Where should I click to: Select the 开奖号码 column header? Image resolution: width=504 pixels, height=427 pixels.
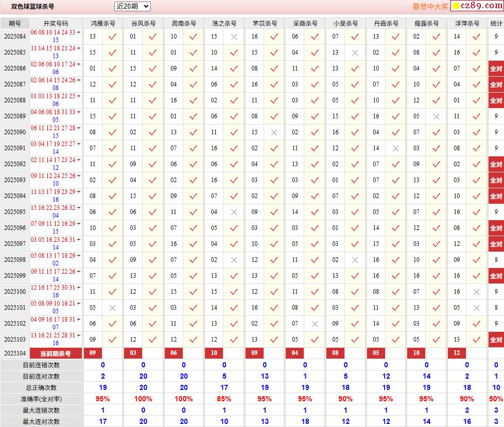point(56,24)
